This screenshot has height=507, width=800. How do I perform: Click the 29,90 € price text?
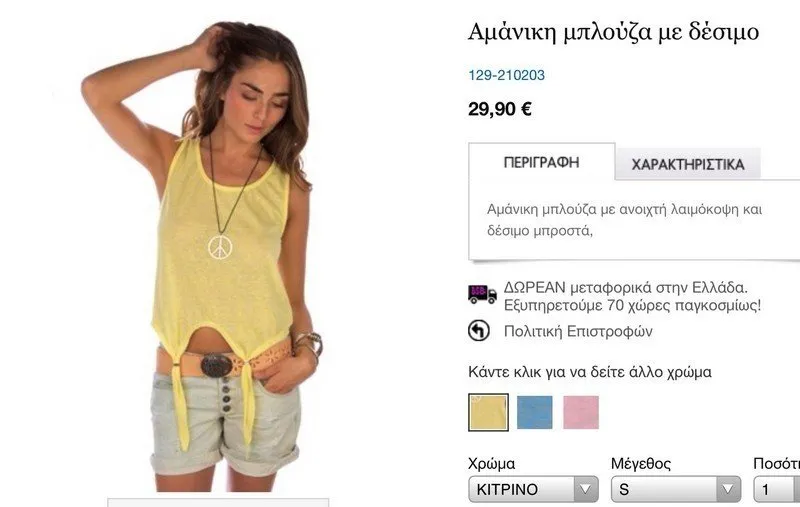pos(500,109)
